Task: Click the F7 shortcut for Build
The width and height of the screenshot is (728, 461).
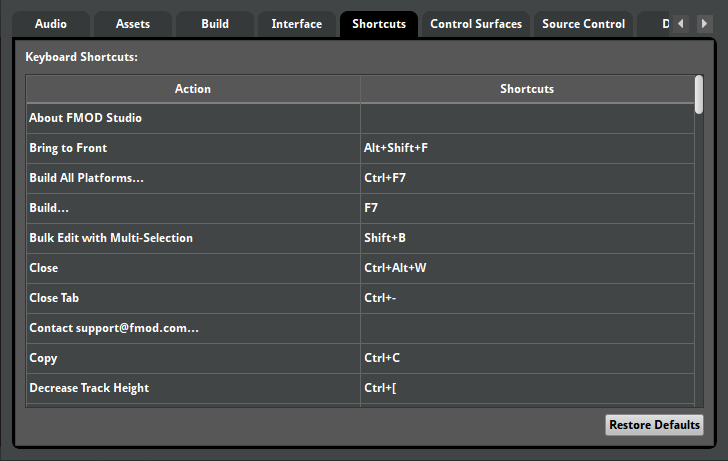Action: click(527, 208)
